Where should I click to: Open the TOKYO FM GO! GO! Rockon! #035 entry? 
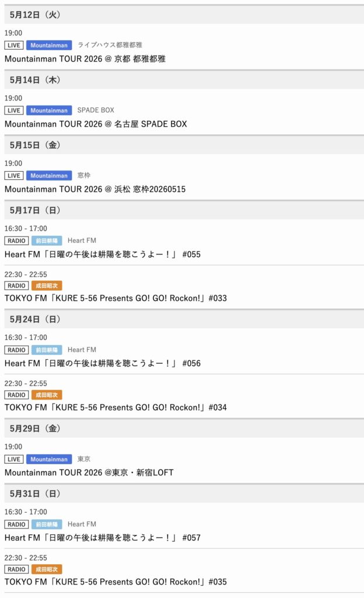116,582
